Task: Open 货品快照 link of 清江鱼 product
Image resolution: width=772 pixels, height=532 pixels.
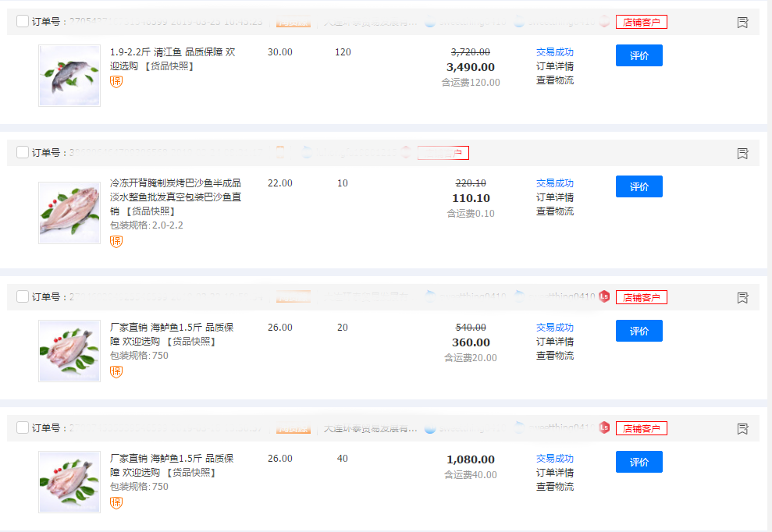Action: coord(169,66)
